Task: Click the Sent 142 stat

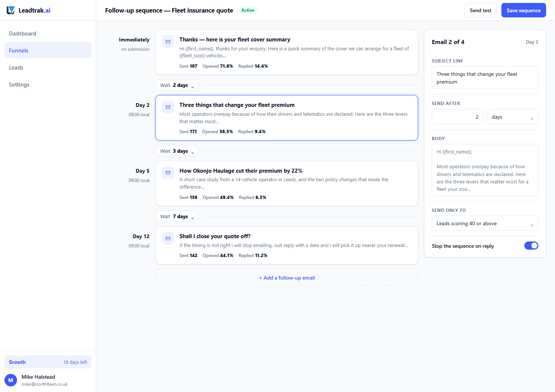Action: [188, 256]
